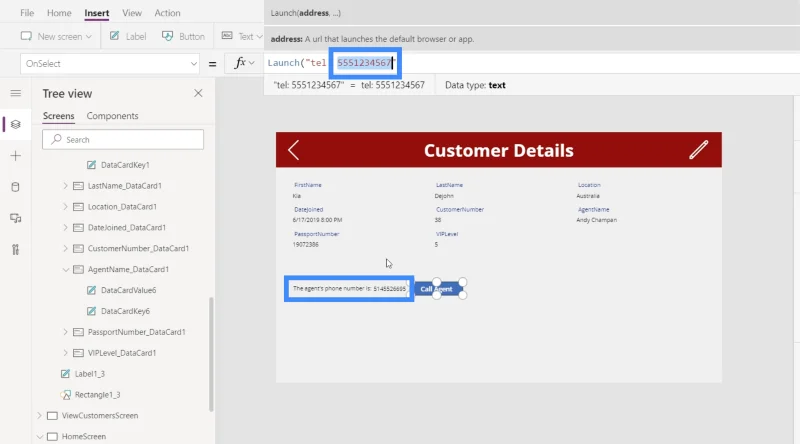Click the DataCardValue6 label icon
Screen dimensions: 800x444
[x=91, y=290]
